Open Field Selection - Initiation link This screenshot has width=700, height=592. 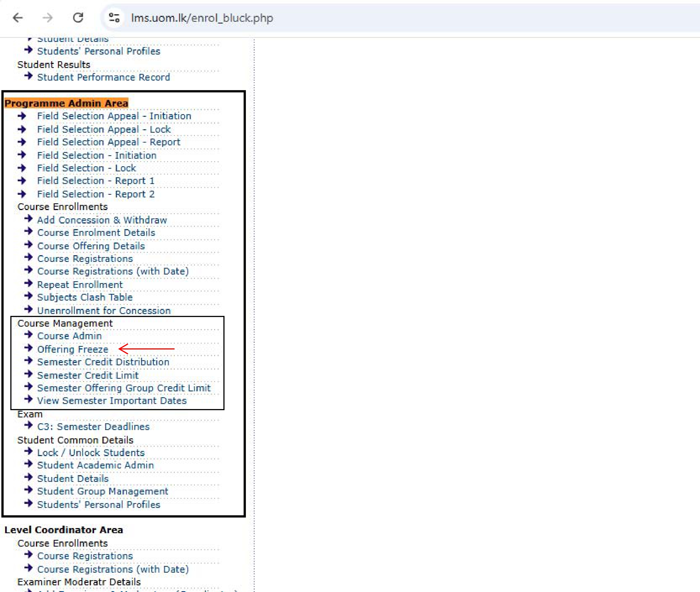pyautogui.click(x=97, y=155)
